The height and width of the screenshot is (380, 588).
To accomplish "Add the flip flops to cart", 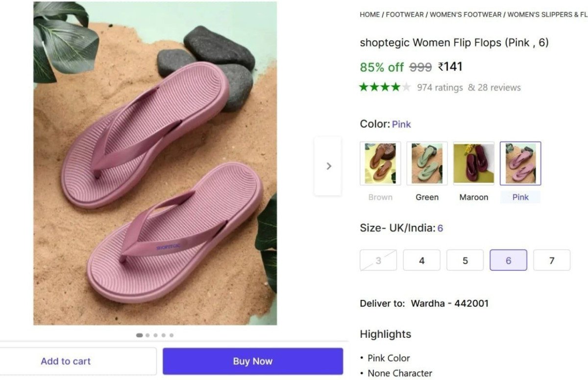I will tap(66, 361).
